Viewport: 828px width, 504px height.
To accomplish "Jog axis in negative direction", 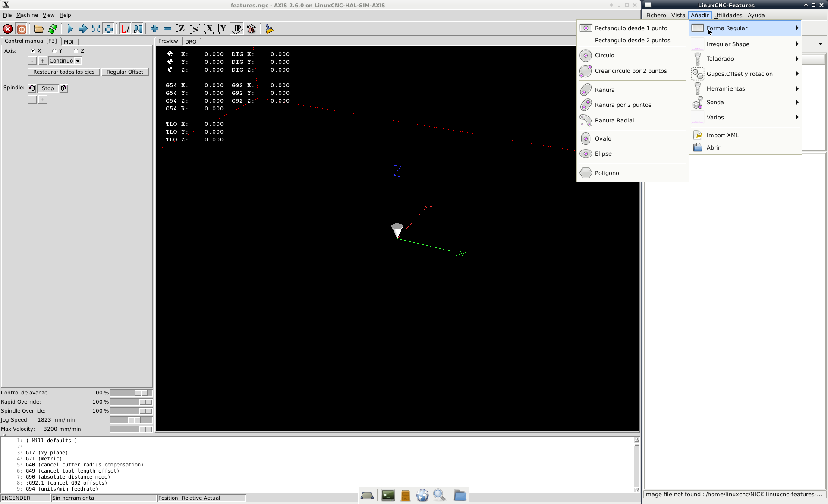I will pyautogui.click(x=32, y=61).
